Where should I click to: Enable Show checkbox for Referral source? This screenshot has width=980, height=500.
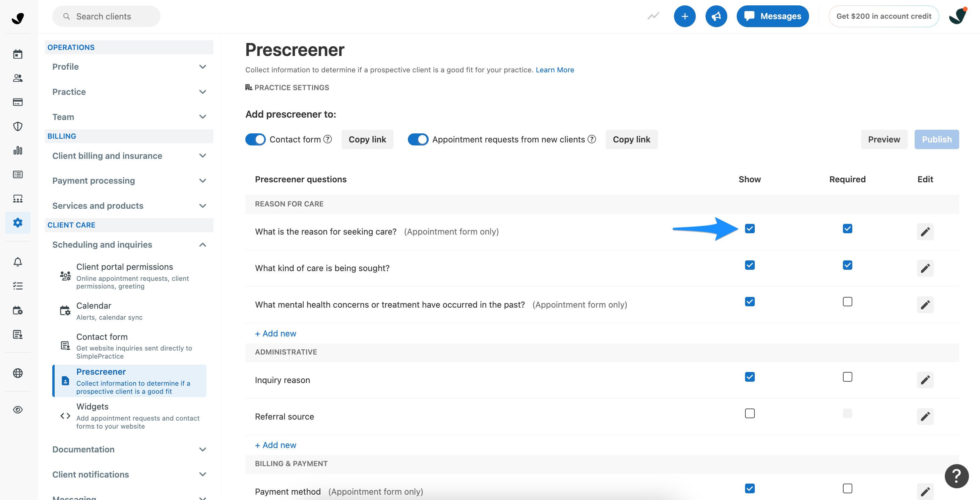tap(749, 413)
